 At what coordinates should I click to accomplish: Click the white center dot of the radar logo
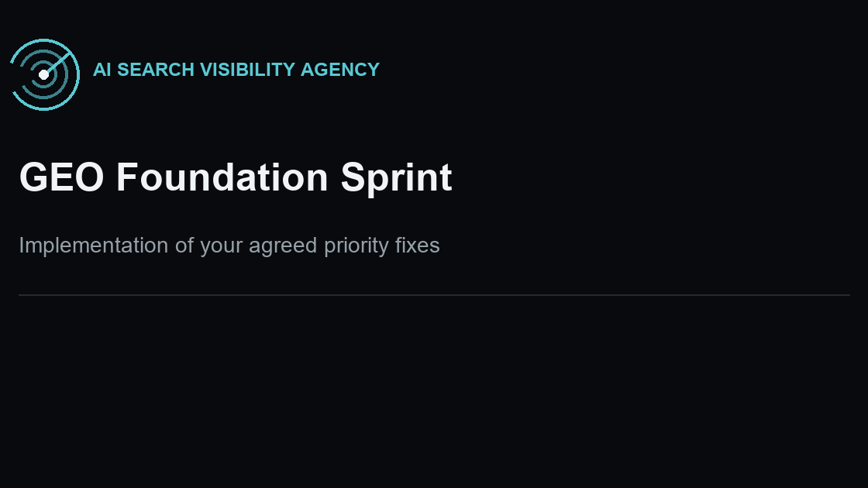click(x=43, y=74)
